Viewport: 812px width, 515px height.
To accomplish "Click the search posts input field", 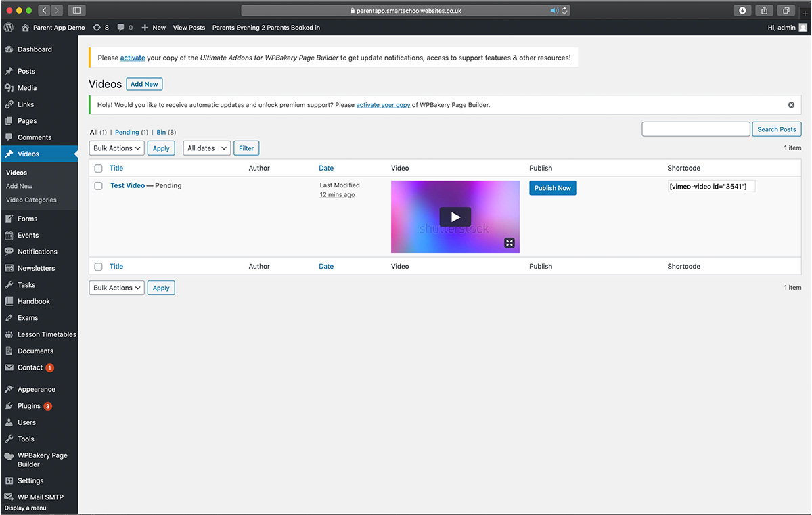I will [x=696, y=129].
